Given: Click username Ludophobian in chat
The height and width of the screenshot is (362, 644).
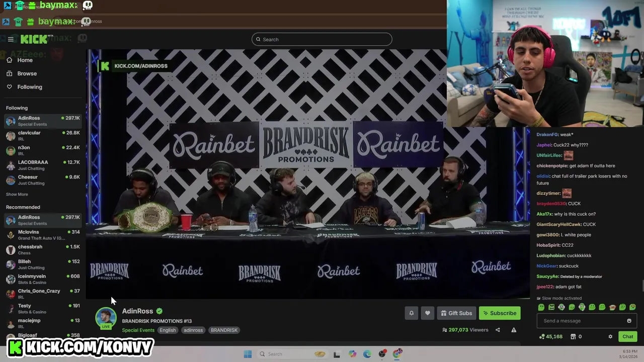Looking at the screenshot, I should coord(550,255).
